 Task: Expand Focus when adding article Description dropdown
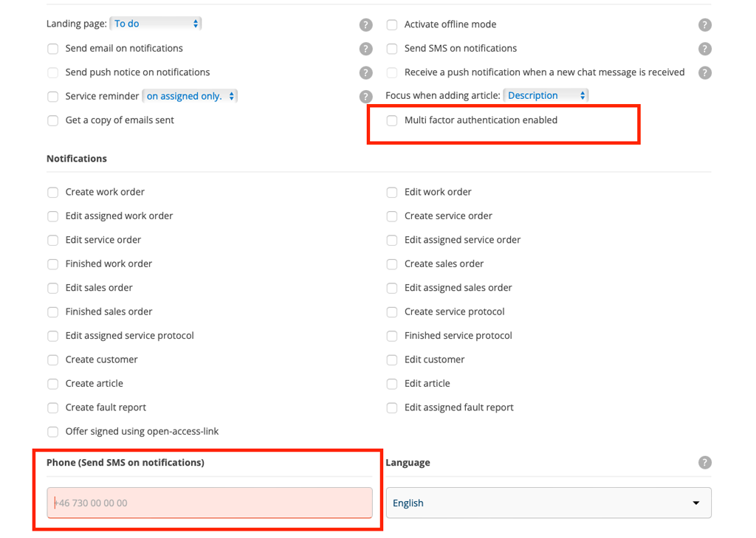tap(546, 95)
